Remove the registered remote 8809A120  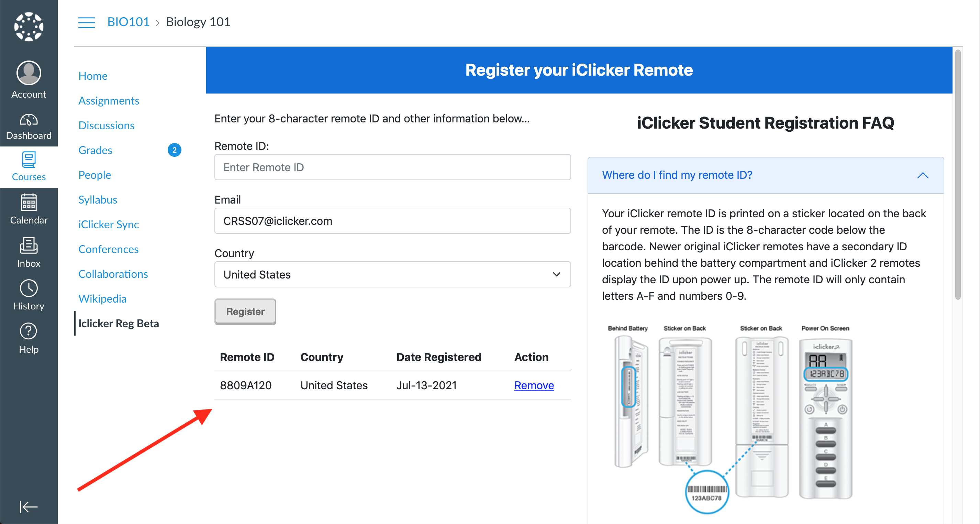533,385
